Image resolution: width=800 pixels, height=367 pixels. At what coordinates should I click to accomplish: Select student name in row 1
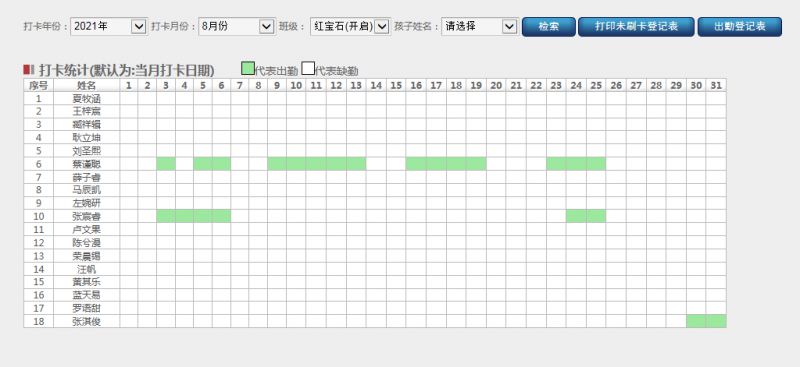coord(86,99)
